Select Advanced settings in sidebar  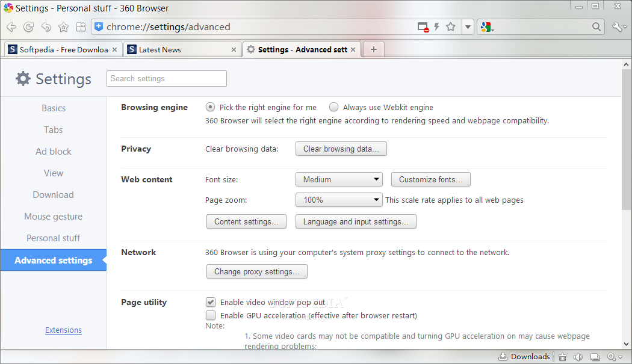pos(54,260)
